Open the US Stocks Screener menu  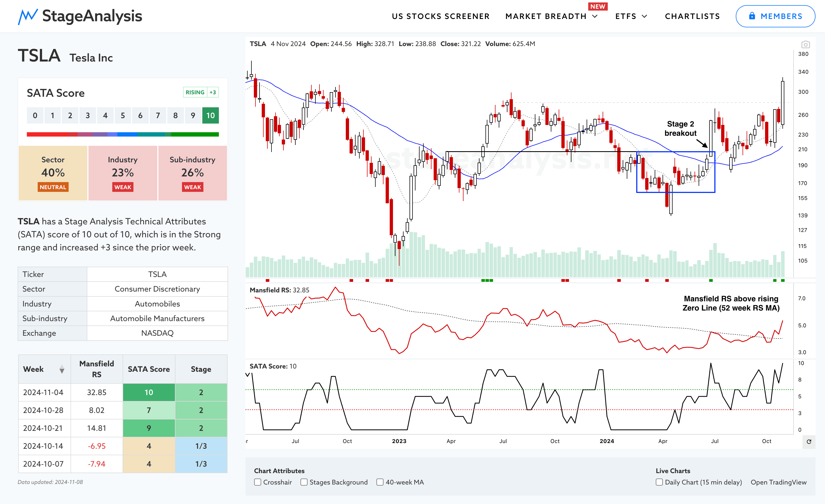pyautogui.click(x=441, y=16)
